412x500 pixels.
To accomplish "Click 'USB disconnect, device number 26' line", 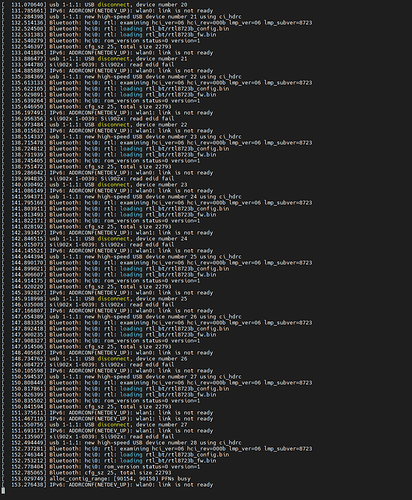I will point(94,359).
